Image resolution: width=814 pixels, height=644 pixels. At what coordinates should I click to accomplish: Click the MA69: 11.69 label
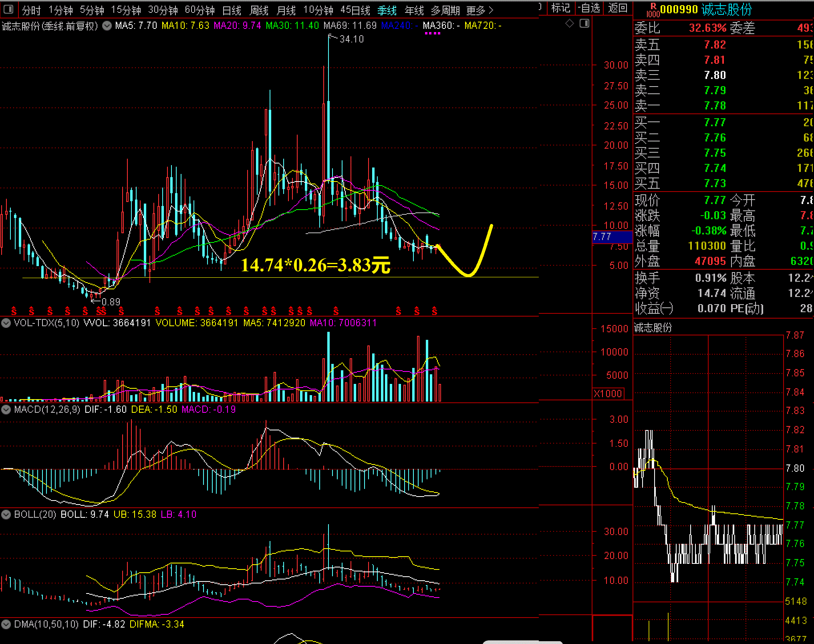click(x=350, y=26)
